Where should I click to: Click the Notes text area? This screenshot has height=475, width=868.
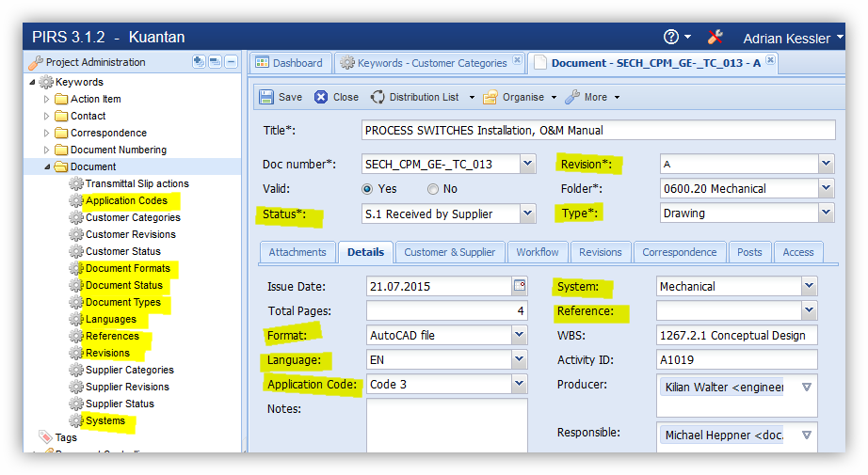[447, 426]
